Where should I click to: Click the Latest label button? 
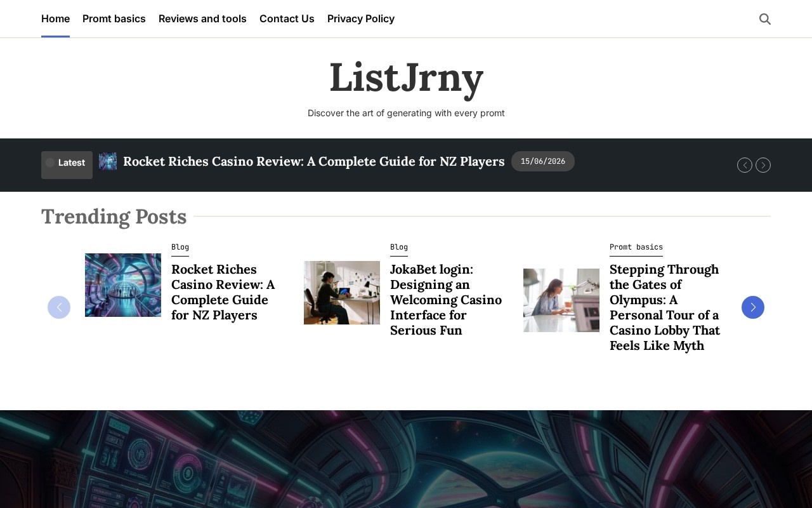click(x=67, y=165)
